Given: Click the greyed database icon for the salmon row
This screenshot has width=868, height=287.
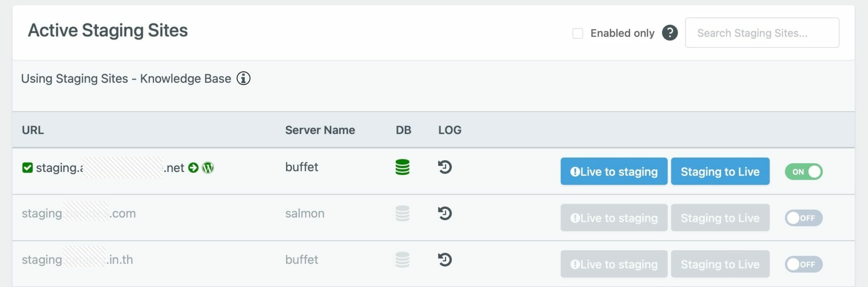Looking at the screenshot, I should 402,213.
